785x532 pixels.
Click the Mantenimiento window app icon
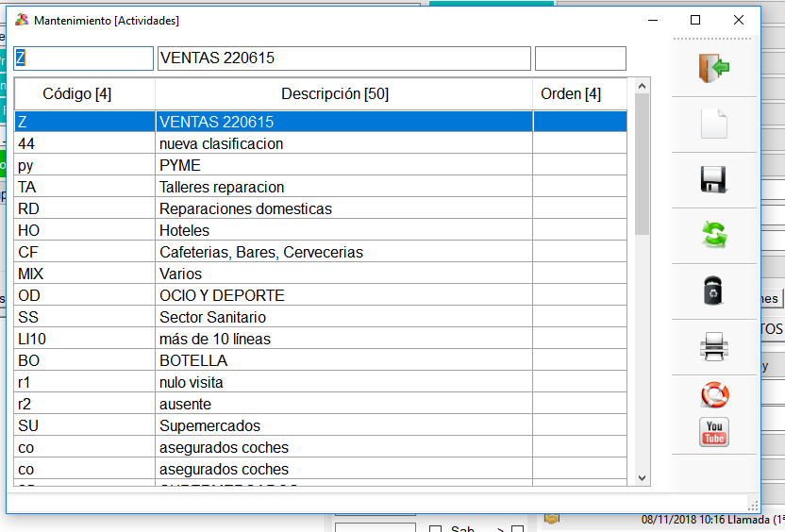(x=22, y=20)
